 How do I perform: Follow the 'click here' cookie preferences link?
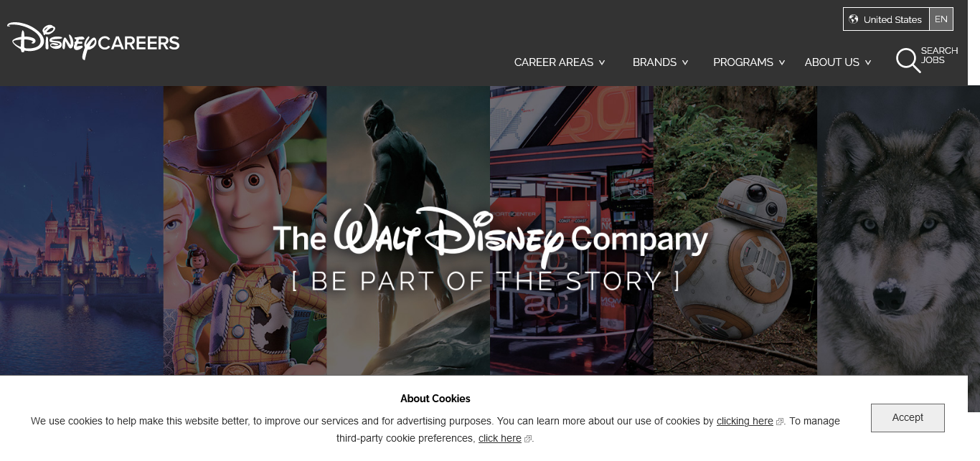point(500,438)
